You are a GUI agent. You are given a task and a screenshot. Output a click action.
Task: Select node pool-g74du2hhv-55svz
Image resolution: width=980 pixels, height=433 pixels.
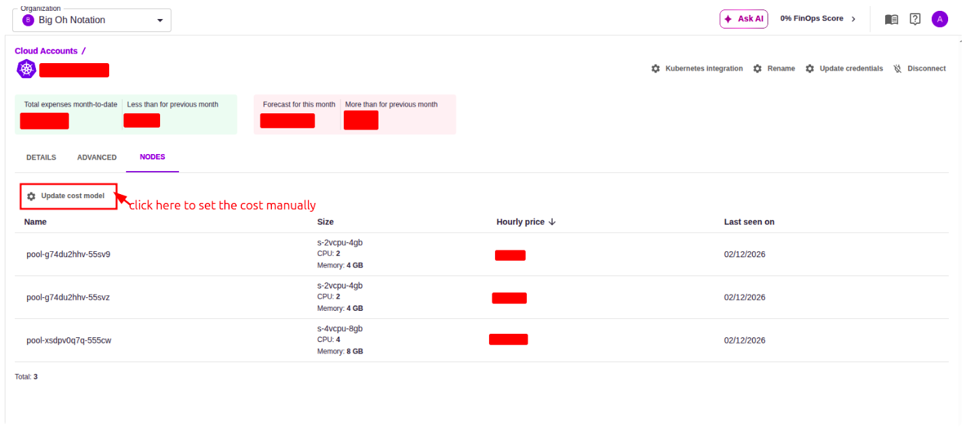68,297
